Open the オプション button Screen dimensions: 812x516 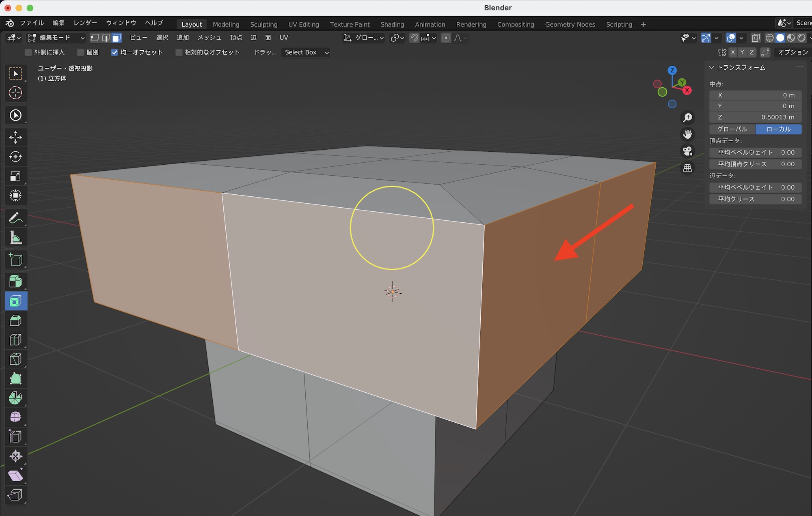pyautogui.click(x=793, y=52)
